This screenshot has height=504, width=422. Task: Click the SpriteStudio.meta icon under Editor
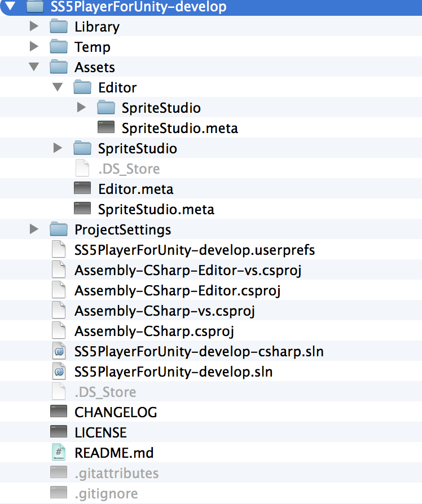[x=106, y=127]
